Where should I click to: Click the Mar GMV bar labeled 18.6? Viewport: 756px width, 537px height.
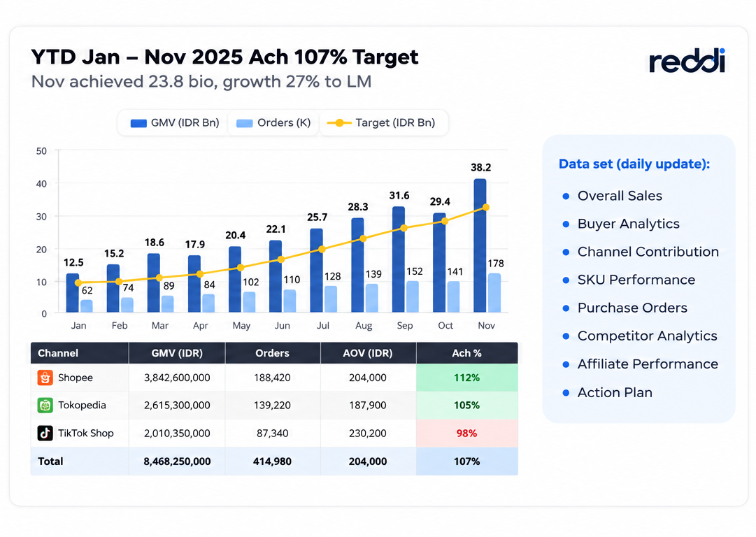[x=153, y=283]
